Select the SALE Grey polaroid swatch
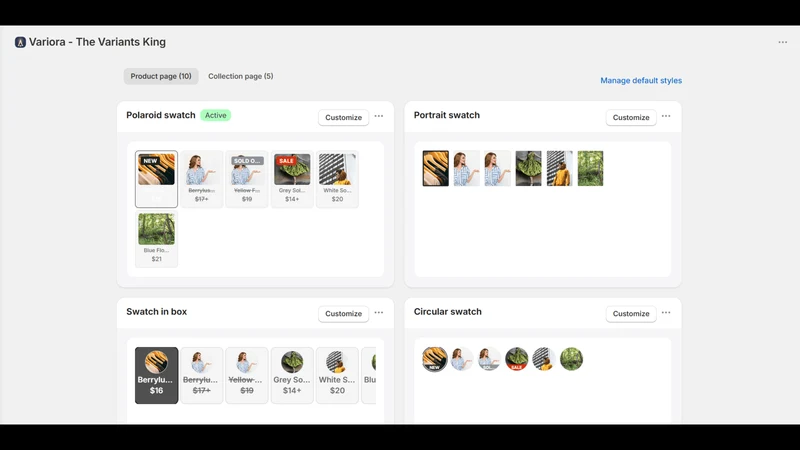 [292, 179]
